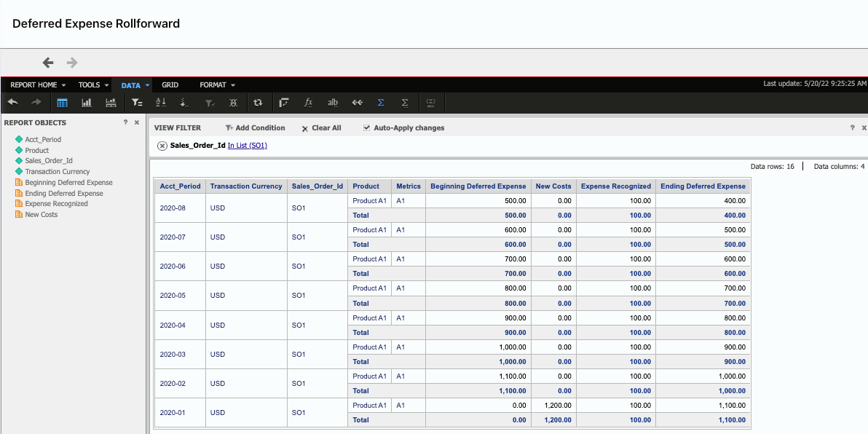Select Product in Report Objects
The width and height of the screenshot is (868, 434).
(36, 150)
